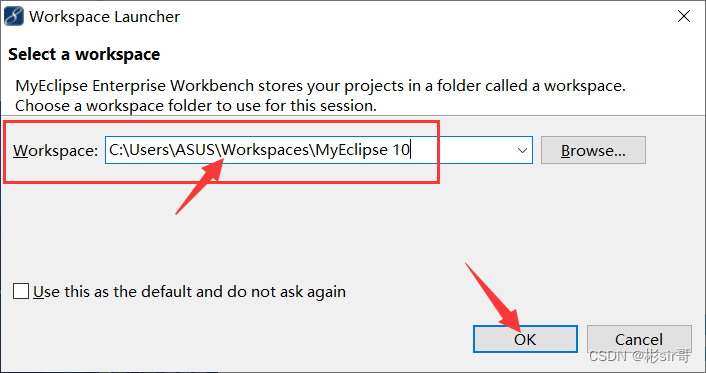Click the 'MyEclipse 10' segment in the path
Viewport: 706px width, 373px height.
(x=362, y=150)
